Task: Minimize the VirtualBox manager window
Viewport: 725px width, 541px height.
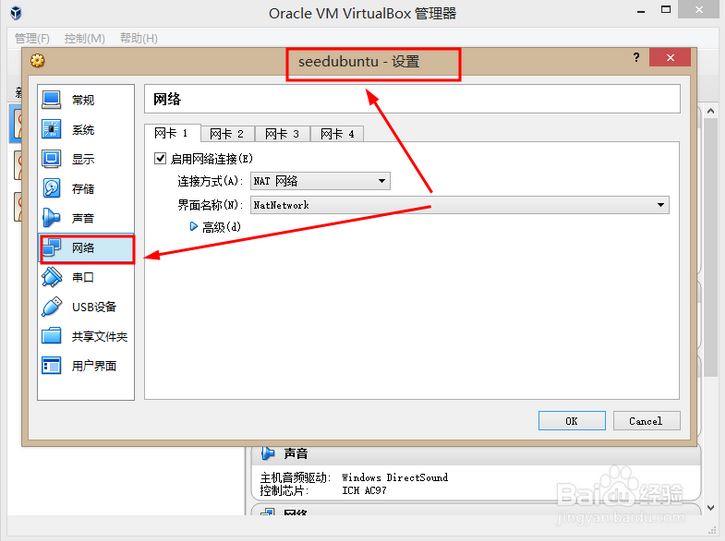Action: point(641,10)
